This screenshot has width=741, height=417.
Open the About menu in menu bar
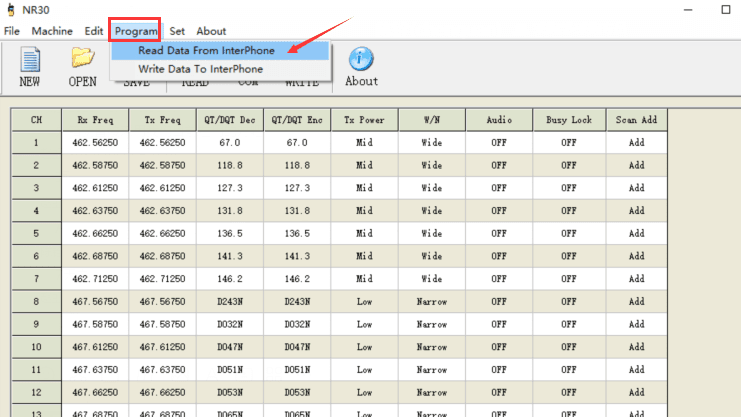[x=211, y=31]
